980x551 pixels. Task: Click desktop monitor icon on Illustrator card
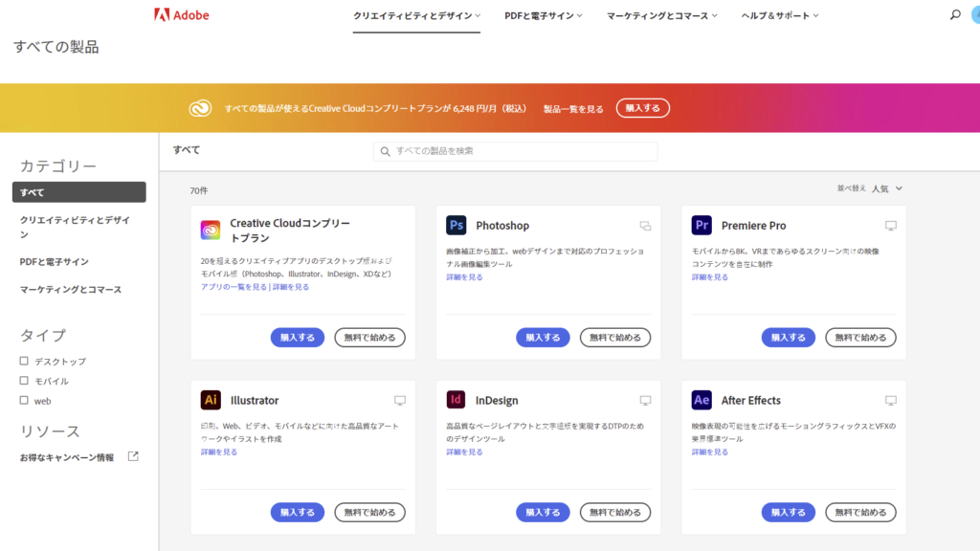pyautogui.click(x=399, y=401)
